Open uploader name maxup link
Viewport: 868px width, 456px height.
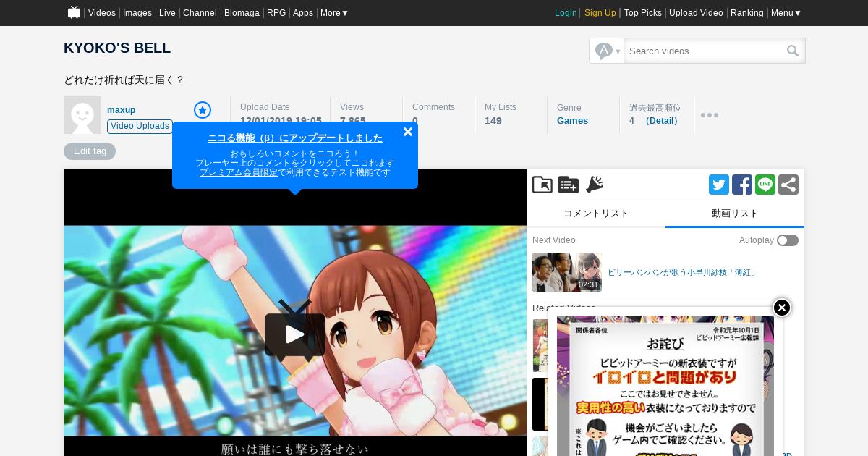pyautogui.click(x=122, y=110)
